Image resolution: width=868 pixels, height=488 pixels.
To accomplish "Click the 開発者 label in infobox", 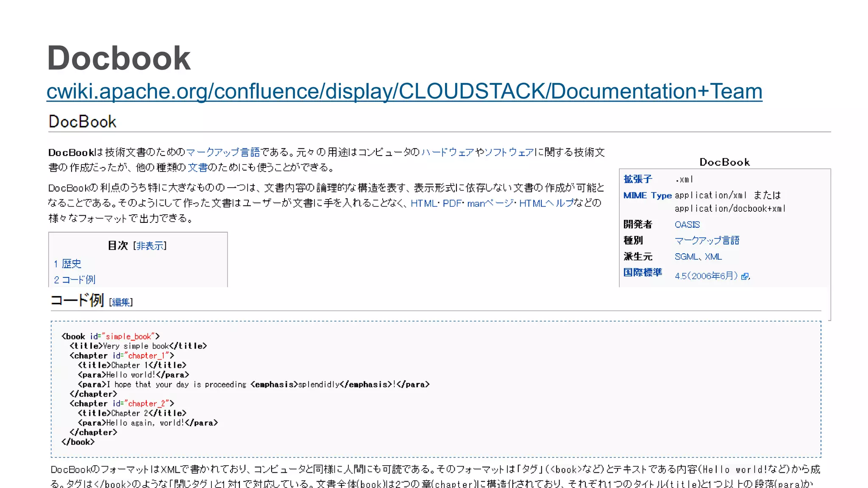I will tap(637, 225).
